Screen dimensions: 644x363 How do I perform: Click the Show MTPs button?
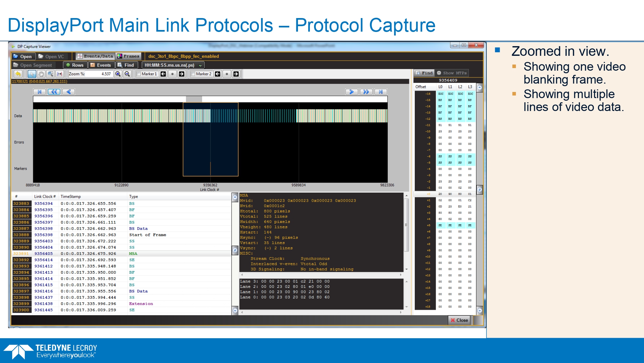(x=452, y=73)
